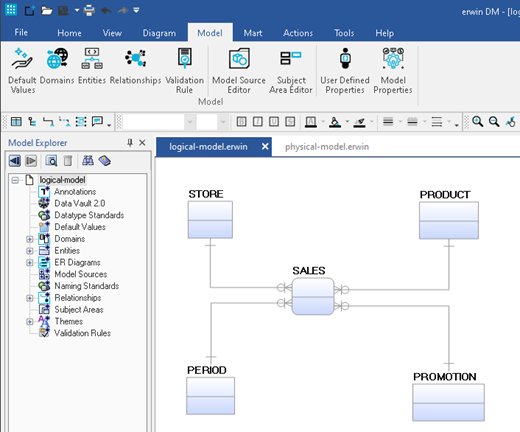Open fill color dropdown arrow
520x432 pixels.
[347, 122]
